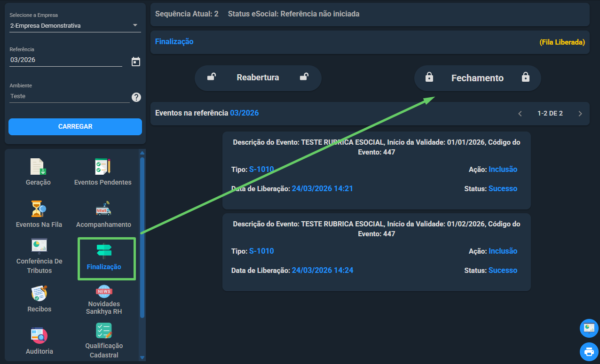Open Eventos Na Fila hourglass icon

pyautogui.click(x=39, y=209)
